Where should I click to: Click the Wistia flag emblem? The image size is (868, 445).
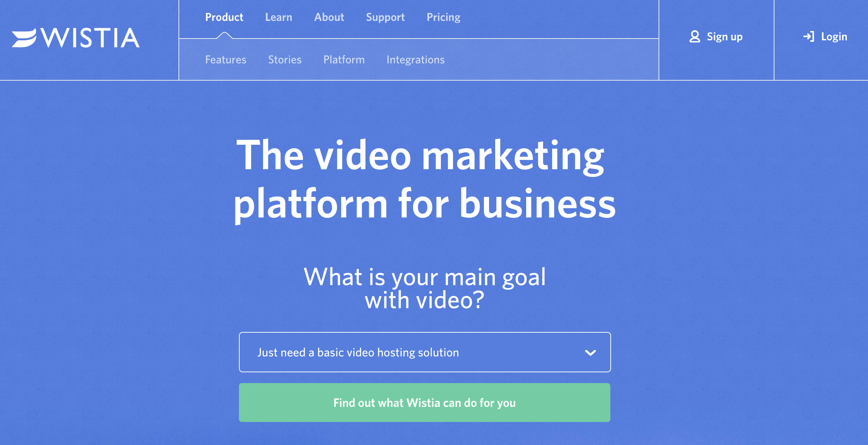point(24,38)
